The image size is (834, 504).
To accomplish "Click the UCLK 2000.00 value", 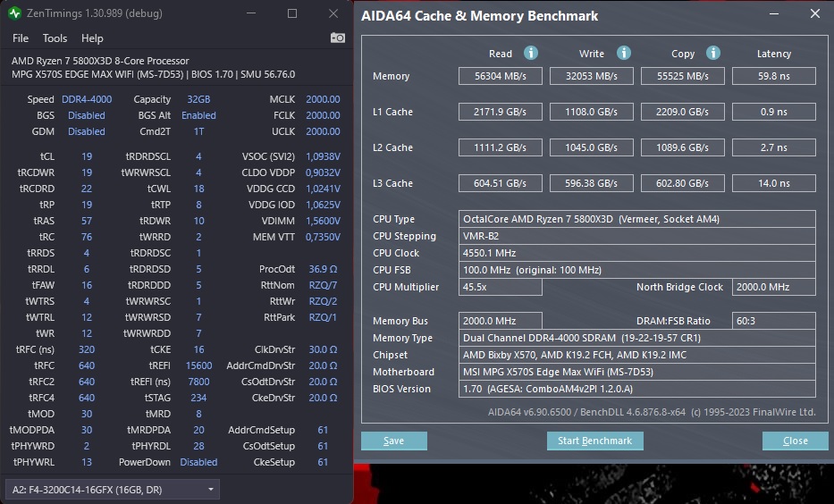I will click(x=323, y=131).
